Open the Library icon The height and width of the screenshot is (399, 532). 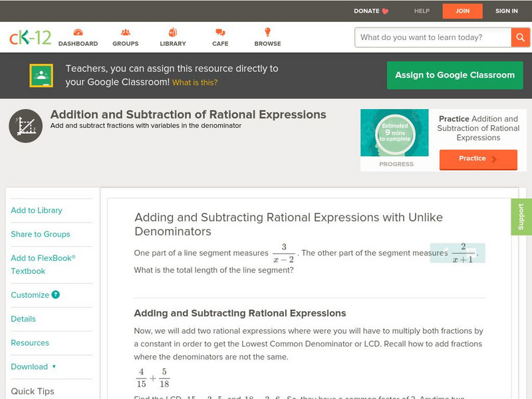click(x=173, y=33)
